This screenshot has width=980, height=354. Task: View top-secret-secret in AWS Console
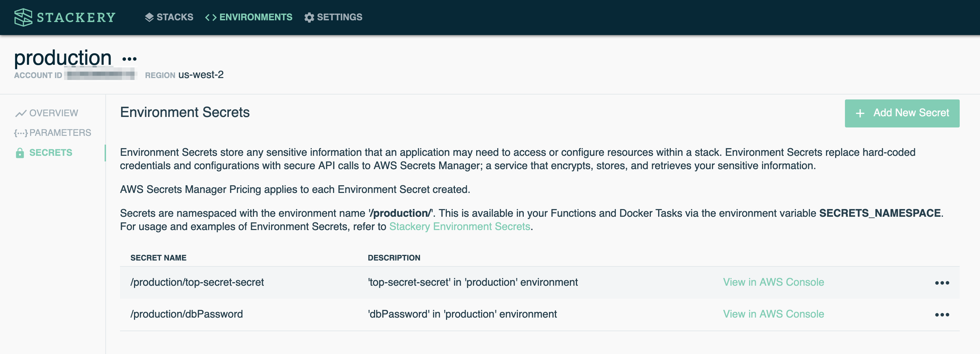774,282
